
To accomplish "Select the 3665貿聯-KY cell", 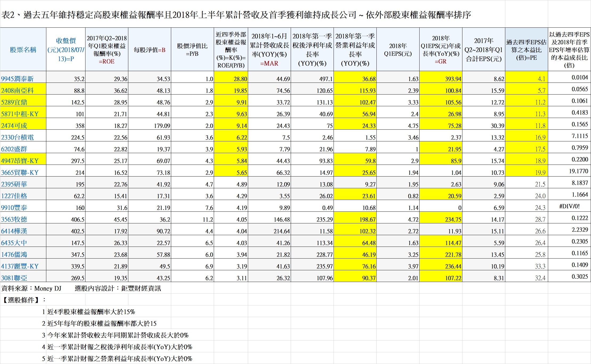I will point(23,171).
